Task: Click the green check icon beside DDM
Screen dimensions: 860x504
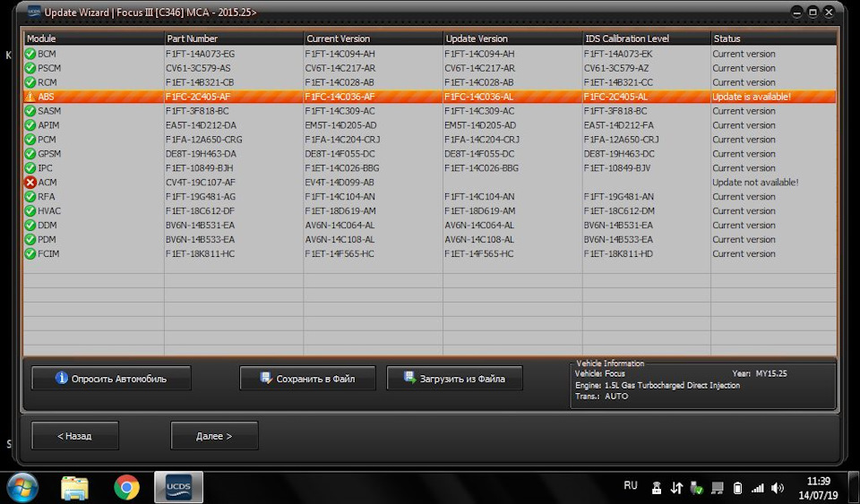Action: (30, 225)
